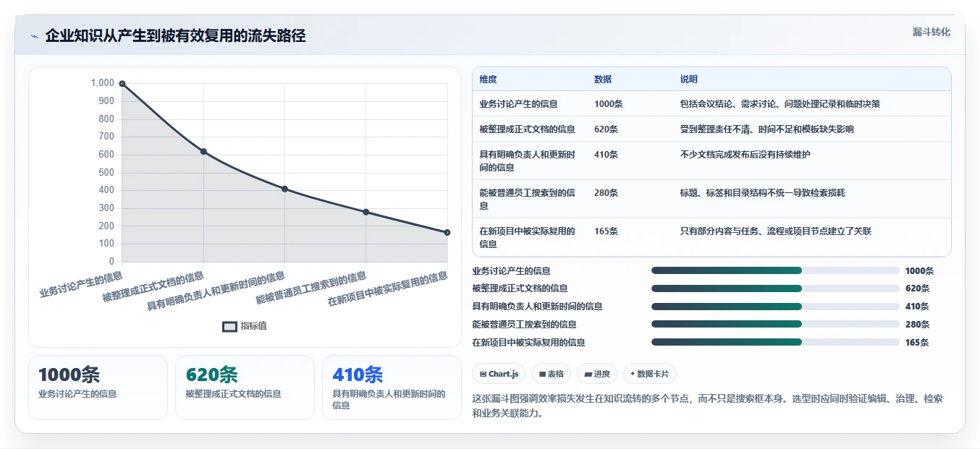980x449 pixels.
Task: Click the chart data point at 280
Action: pyautogui.click(x=366, y=212)
